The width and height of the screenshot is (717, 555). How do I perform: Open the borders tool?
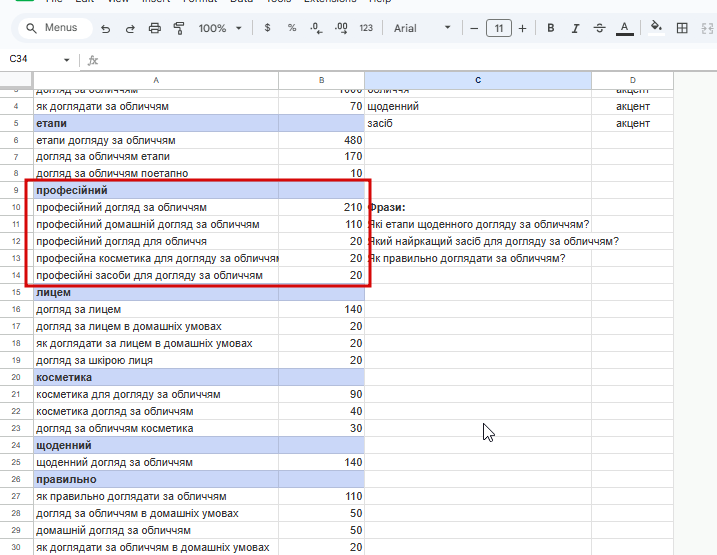(x=682, y=28)
